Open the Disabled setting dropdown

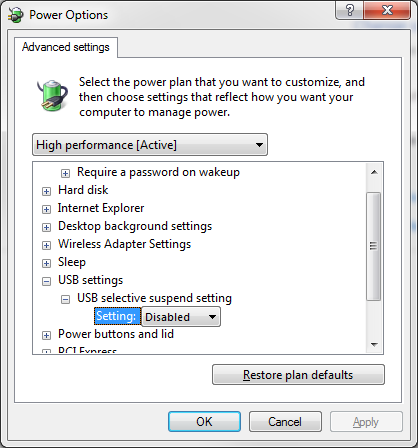click(181, 317)
